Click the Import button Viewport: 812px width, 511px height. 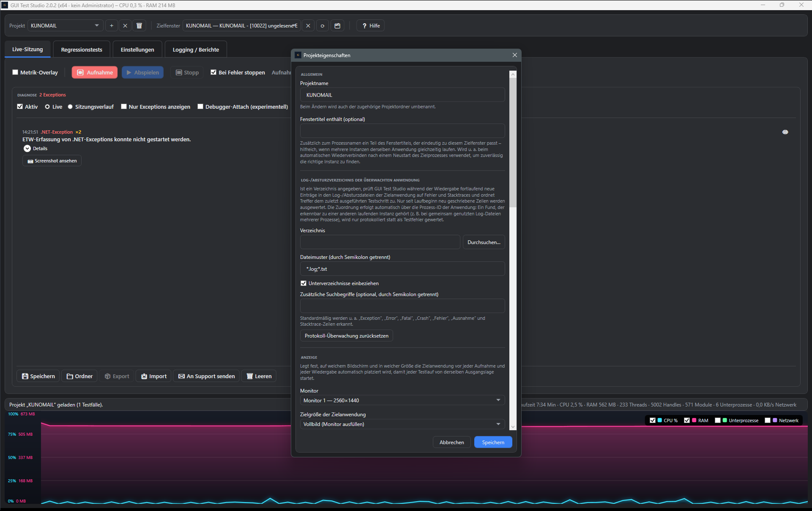click(x=153, y=376)
